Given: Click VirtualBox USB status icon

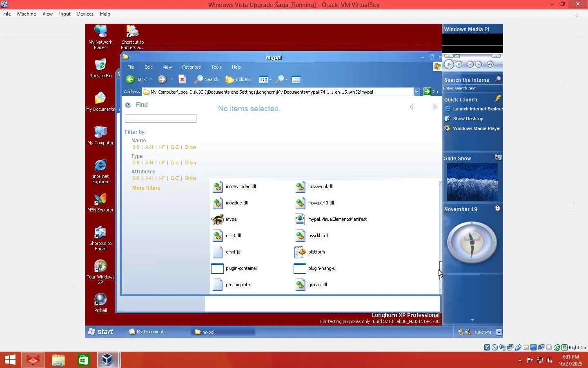Looking at the screenshot, I should click(518, 348).
